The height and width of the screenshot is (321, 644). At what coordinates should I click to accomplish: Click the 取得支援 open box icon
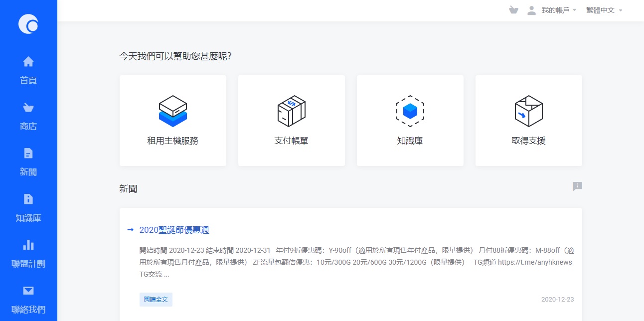pos(528,111)
